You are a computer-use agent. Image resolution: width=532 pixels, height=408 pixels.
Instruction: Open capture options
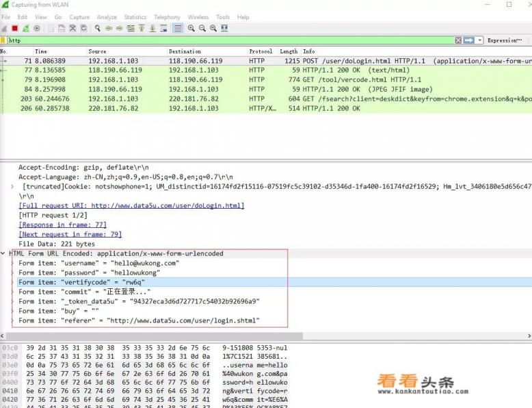[37, 28]
